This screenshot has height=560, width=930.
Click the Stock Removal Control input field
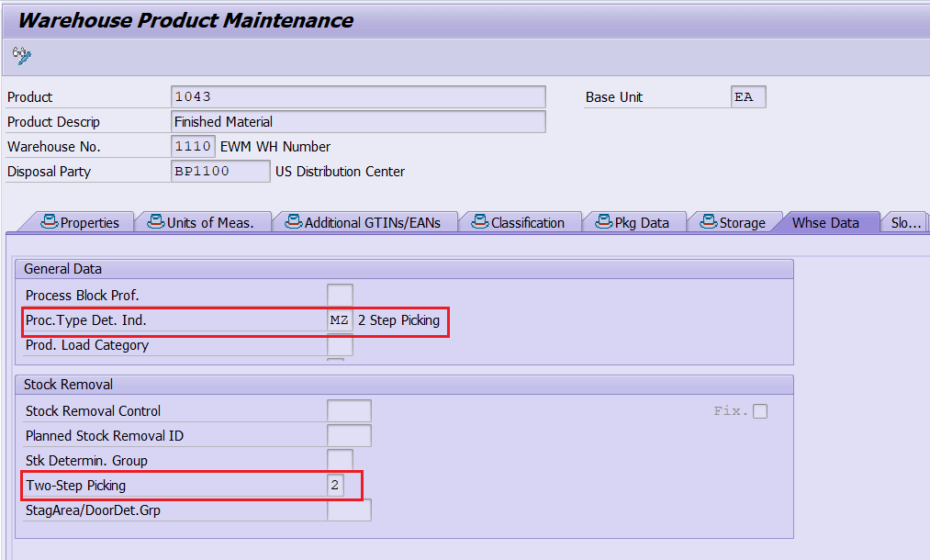(x=350, y=411)
